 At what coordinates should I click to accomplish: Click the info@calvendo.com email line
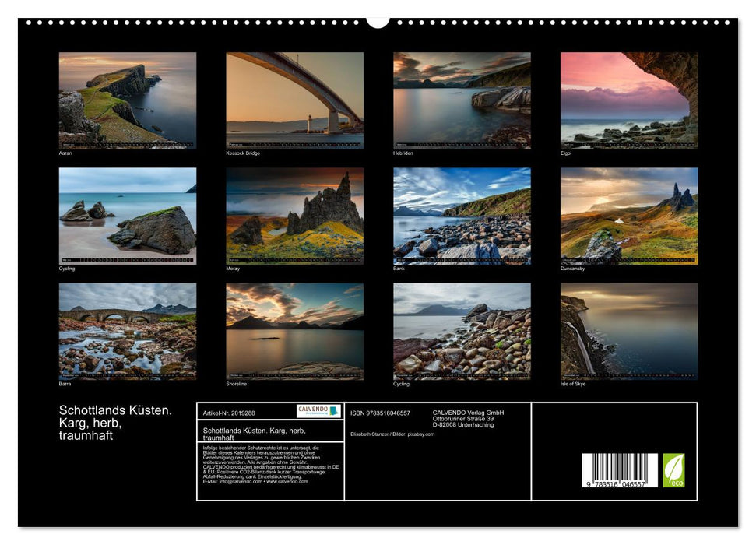[255, 481]
